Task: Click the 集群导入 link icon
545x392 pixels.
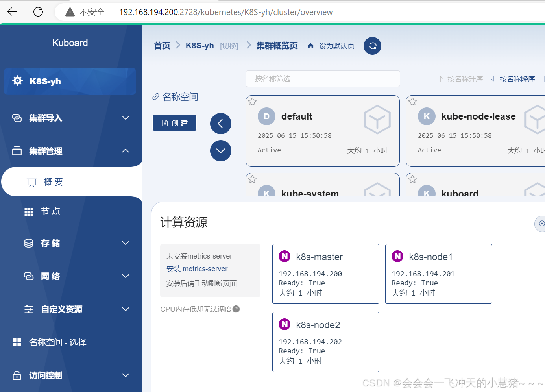Action: click(17, 118)
